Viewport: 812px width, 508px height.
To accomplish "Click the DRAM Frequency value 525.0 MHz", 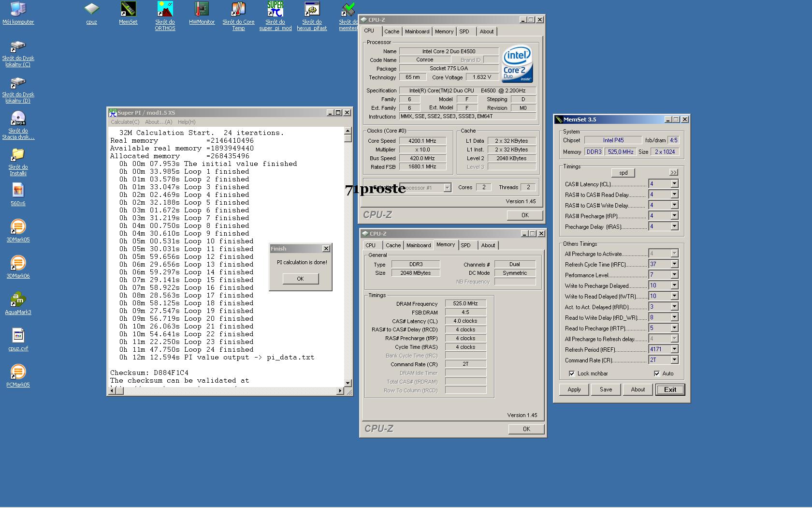I will click(465, 303).
